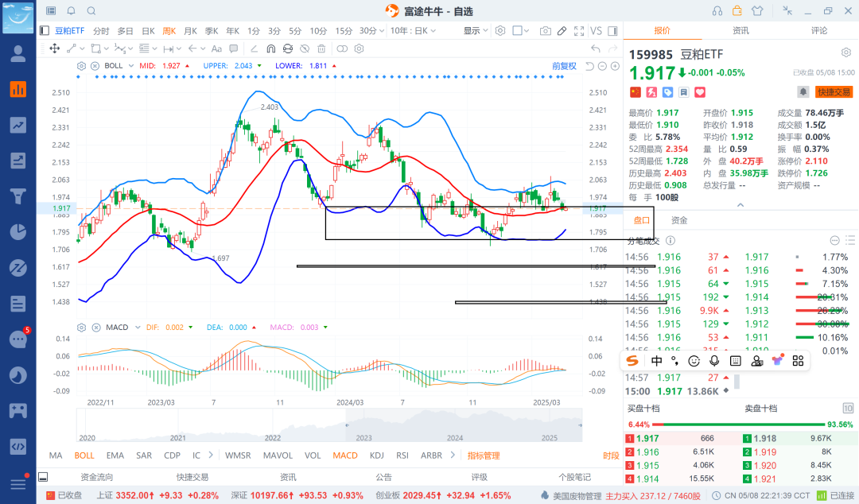Toggle the KDJ indicator
The height and width of the screenshot is (504, 859).
(376, 456)
